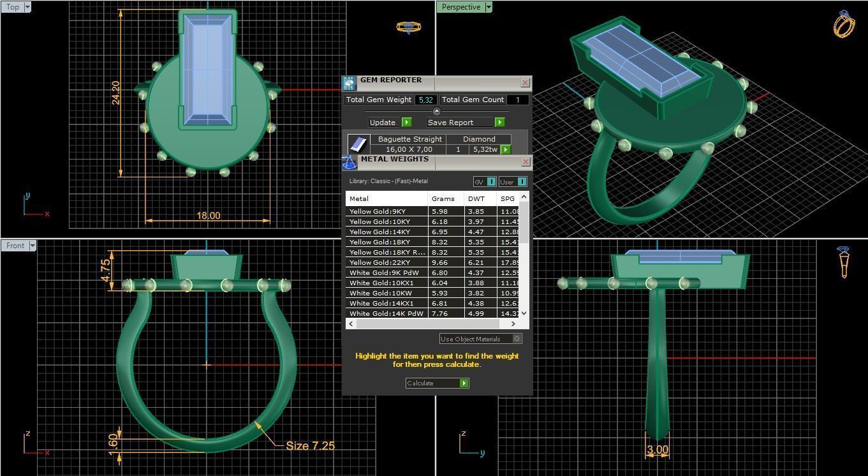
Task: Select the Yellow Gold:10KY row
Action: click(x=433, y=221)
